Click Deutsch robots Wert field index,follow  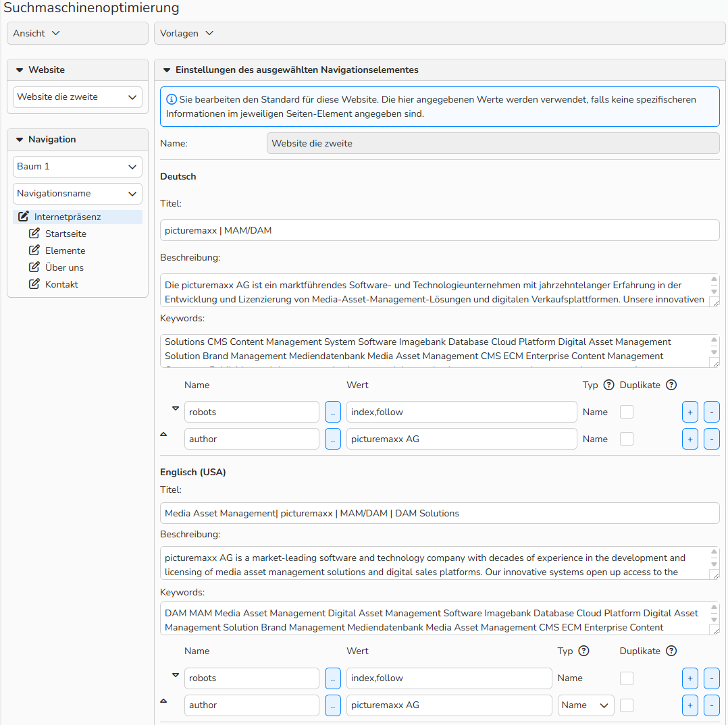coord(461,412)
